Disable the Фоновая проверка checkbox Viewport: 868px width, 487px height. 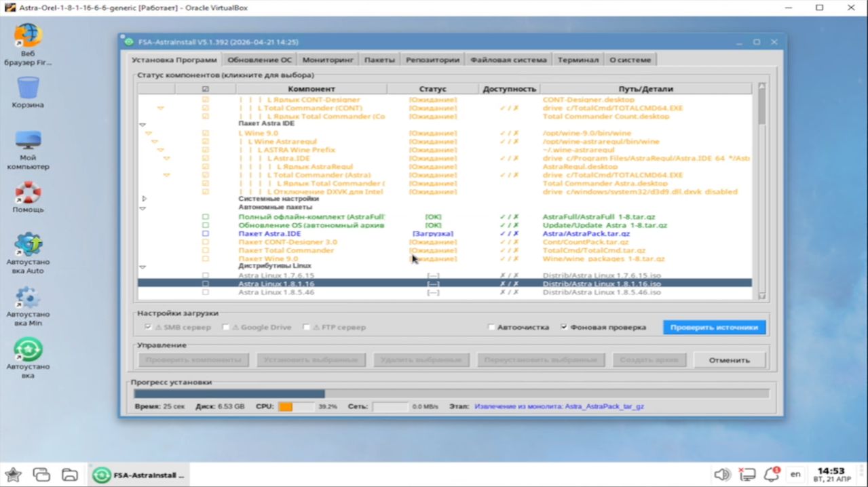564,327
